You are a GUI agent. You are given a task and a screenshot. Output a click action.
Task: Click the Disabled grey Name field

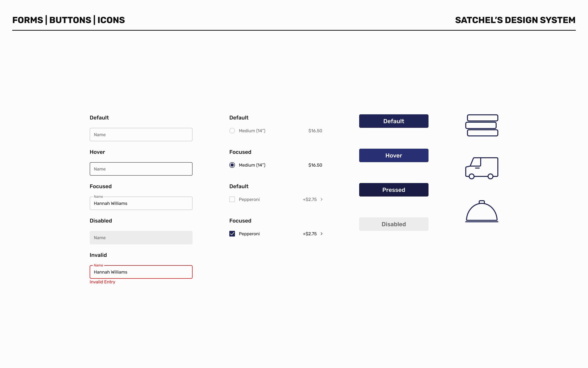click(141, 238)
